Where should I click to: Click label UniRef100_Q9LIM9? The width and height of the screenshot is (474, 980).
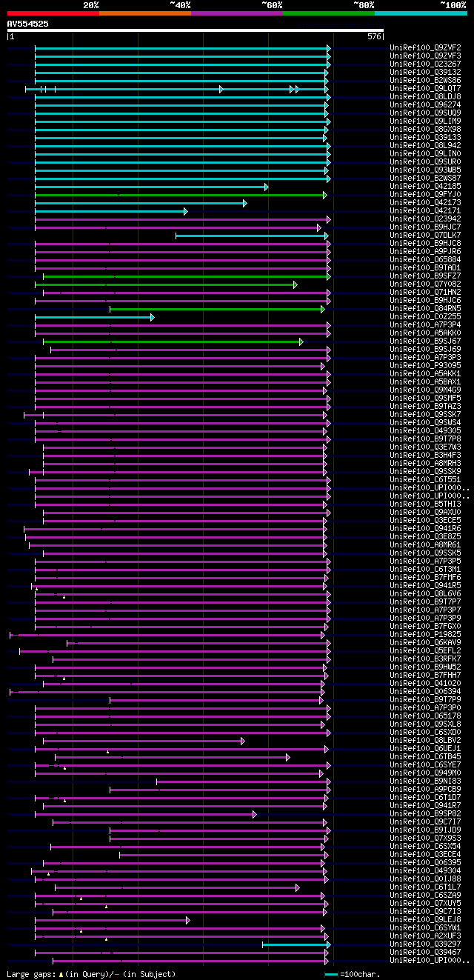(425, 121)
